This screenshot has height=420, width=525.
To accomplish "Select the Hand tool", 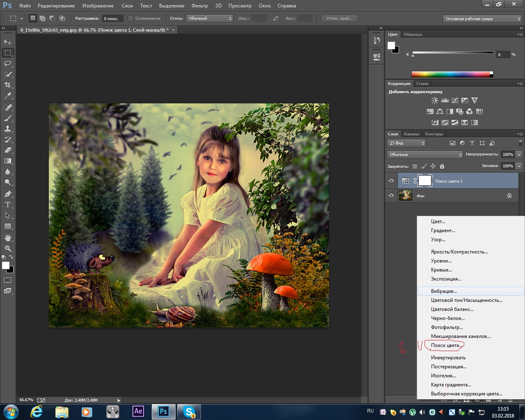I will tap(8, 238).
